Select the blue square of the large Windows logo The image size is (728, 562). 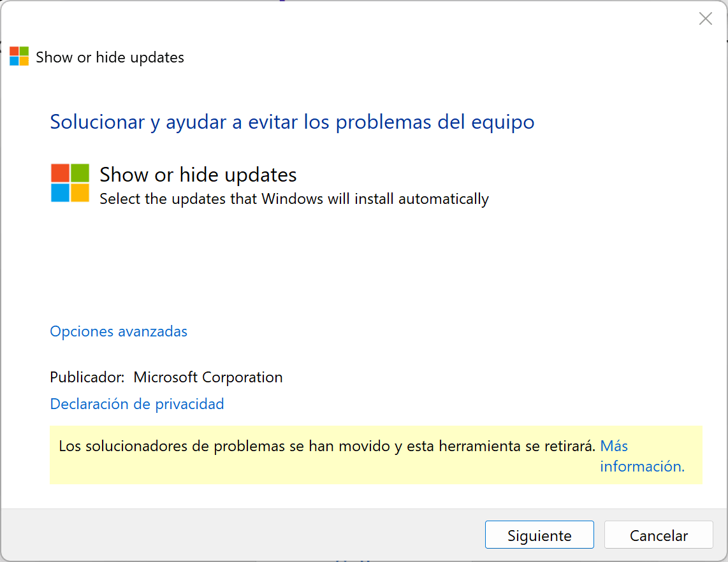tap(59, 194)
